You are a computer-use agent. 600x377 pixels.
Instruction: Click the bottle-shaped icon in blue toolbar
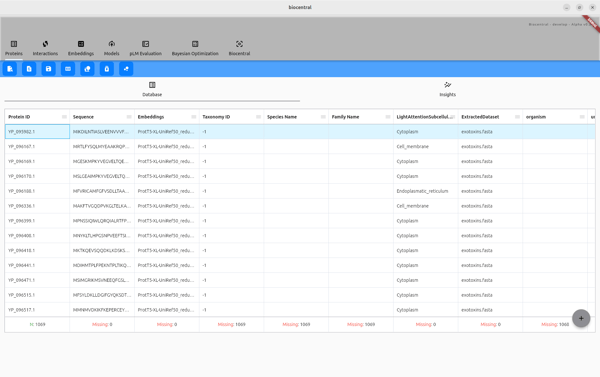tap(107, 69)
